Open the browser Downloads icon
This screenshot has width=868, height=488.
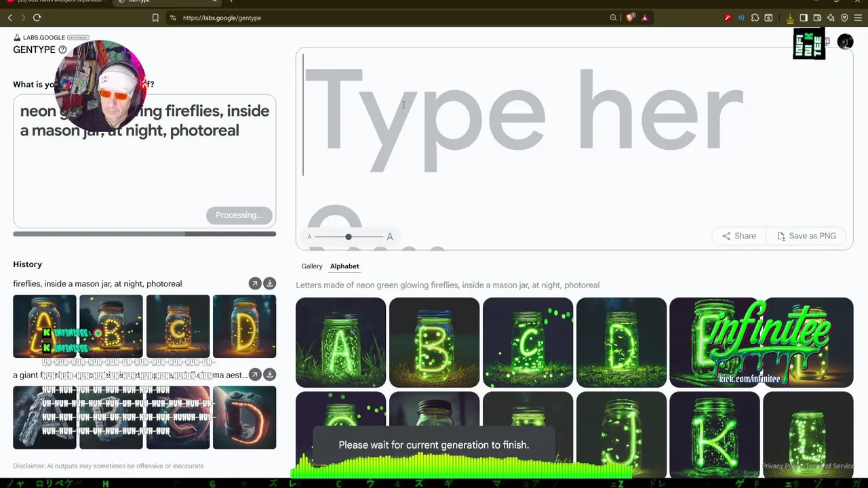pyautogui.click(x=790, y=18)
